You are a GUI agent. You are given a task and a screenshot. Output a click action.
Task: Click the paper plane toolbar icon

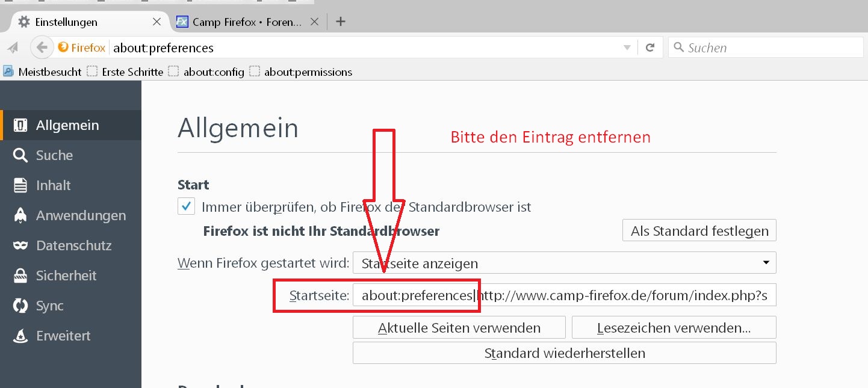point(13,48)
